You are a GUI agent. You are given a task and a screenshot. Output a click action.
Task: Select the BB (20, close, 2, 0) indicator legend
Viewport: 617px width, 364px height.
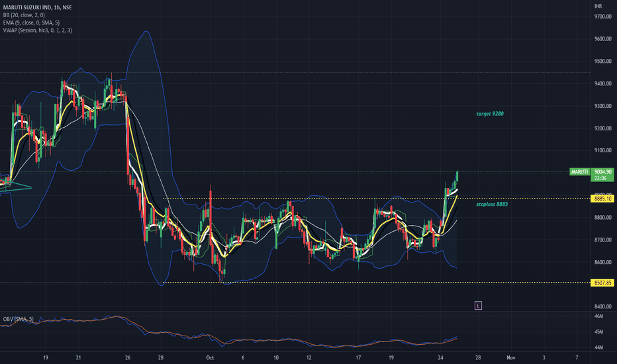coord(24,15)
